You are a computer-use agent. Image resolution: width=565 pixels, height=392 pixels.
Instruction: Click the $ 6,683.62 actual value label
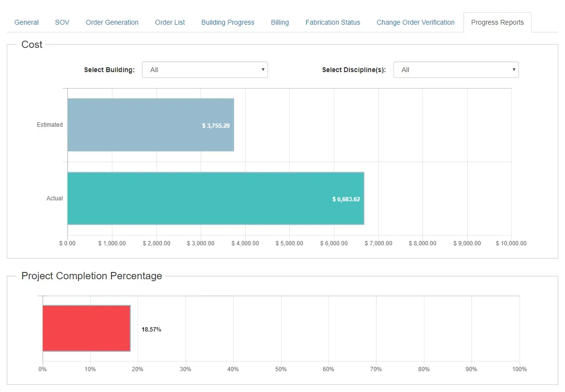click(x=346, y=199)
